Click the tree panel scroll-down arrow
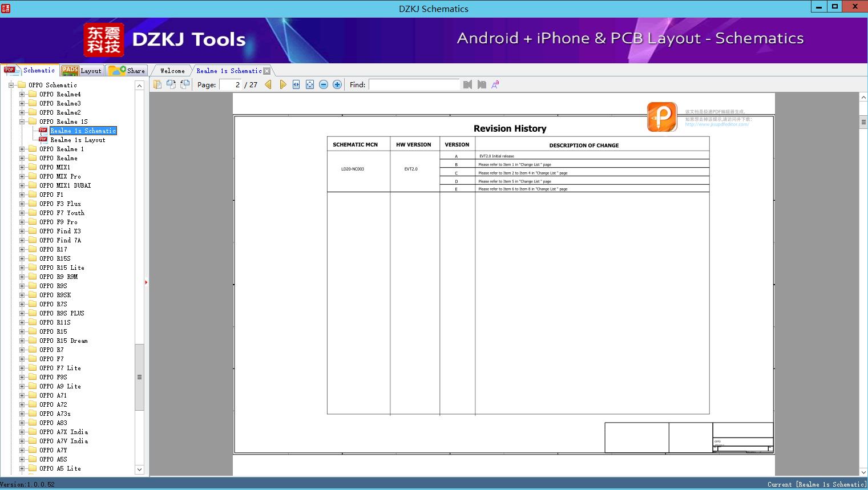 (139, 469)
